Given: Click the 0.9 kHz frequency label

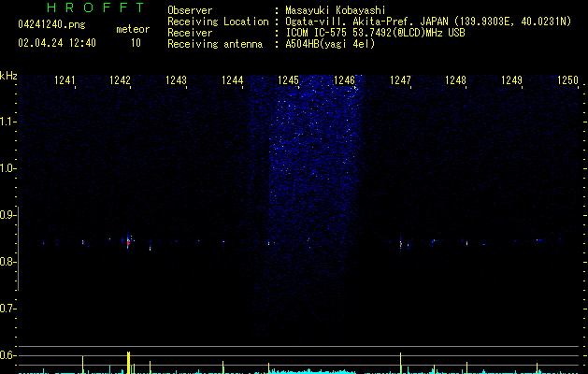Looking at the screenshot, I should point(7,215).
